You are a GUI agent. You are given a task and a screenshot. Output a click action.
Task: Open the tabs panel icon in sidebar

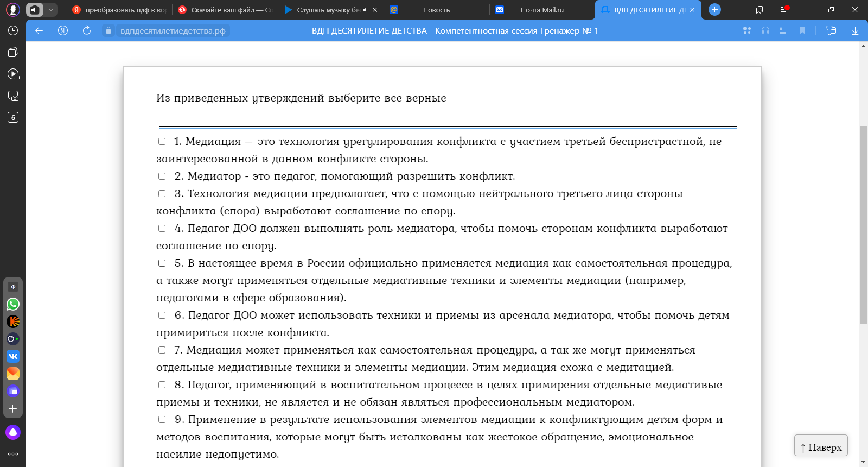[x=13, y=52]
